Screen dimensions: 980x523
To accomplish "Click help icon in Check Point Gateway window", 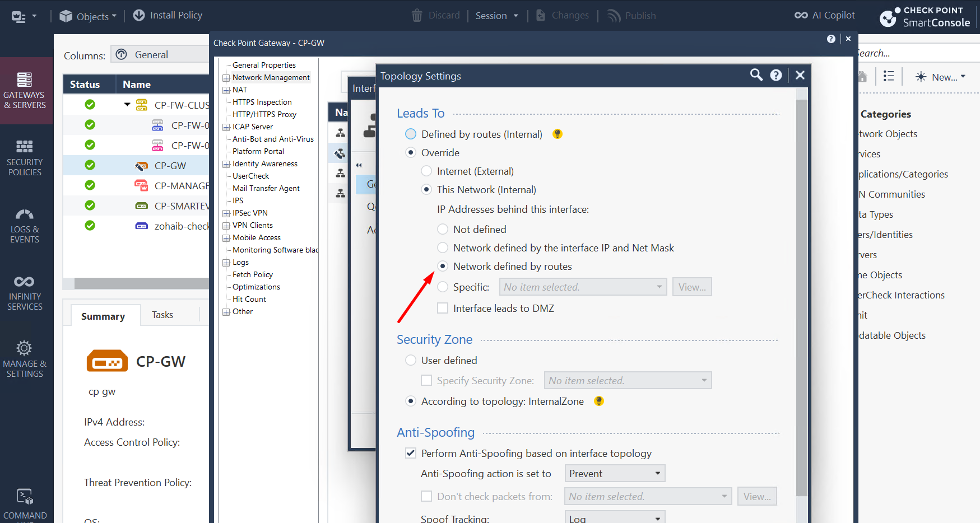I will click(x=831, y=39).
